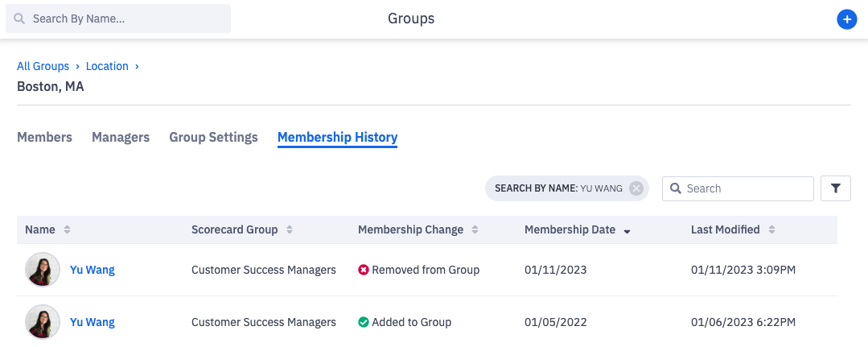
Task: Sort by the Scorecard Group column
Action: click(x=290, y=229)
